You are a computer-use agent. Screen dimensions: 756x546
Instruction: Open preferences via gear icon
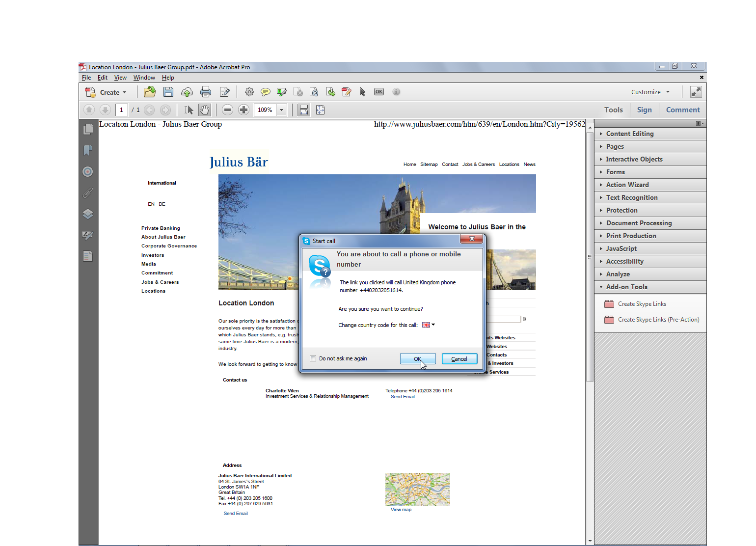(x=249, y=92)
